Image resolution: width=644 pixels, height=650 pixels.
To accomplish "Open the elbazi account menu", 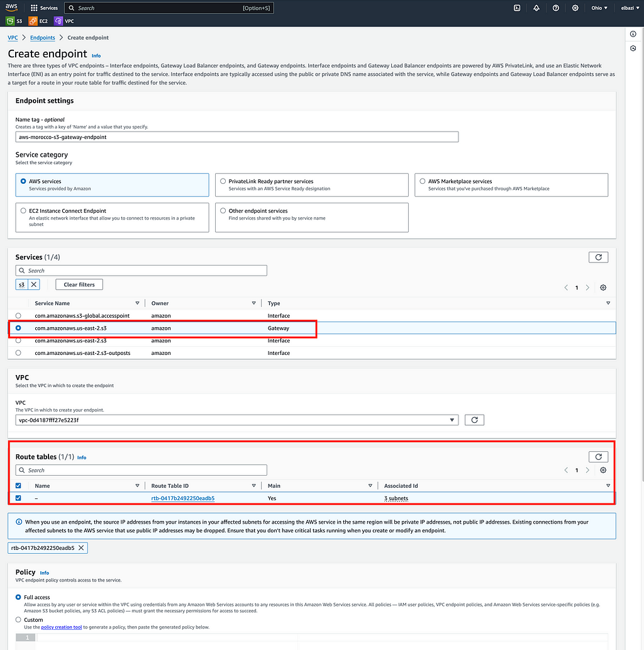I will 630,8.
